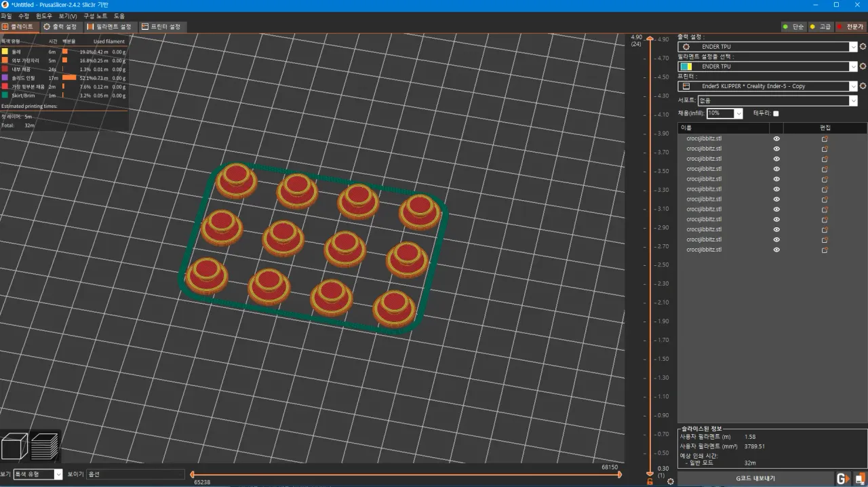Switch to 프린터 설정 tab

161,26
